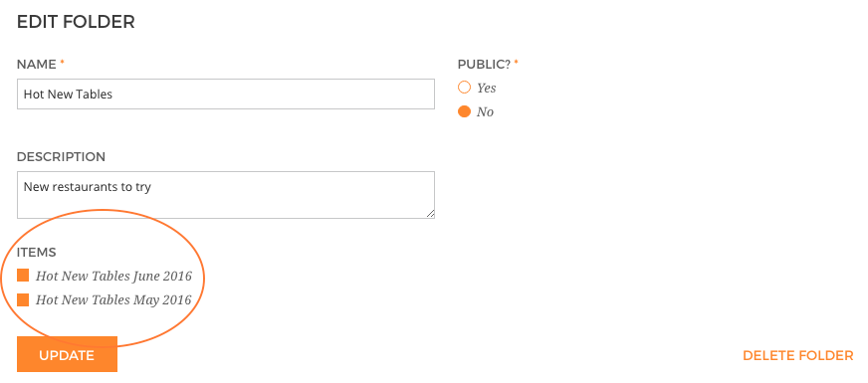
Task: Click the PUBLIC? field label
Action: pyautogui.click(x=484, y=65)
